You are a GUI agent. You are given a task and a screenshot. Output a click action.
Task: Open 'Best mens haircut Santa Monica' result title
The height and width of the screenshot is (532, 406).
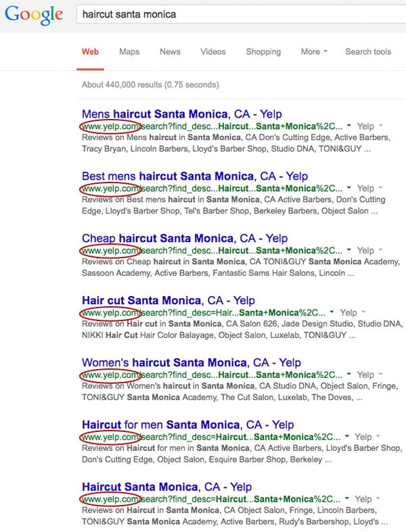tap(195, 176)
